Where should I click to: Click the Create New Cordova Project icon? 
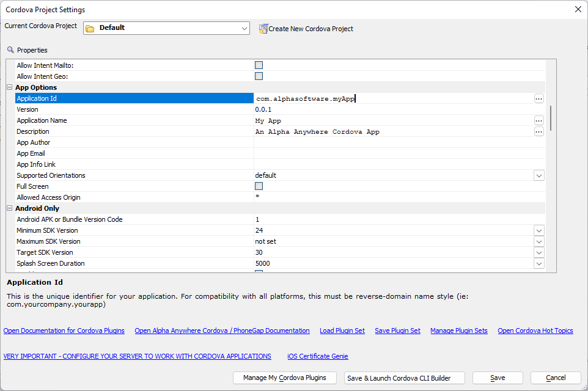click(x=263, y=29)
